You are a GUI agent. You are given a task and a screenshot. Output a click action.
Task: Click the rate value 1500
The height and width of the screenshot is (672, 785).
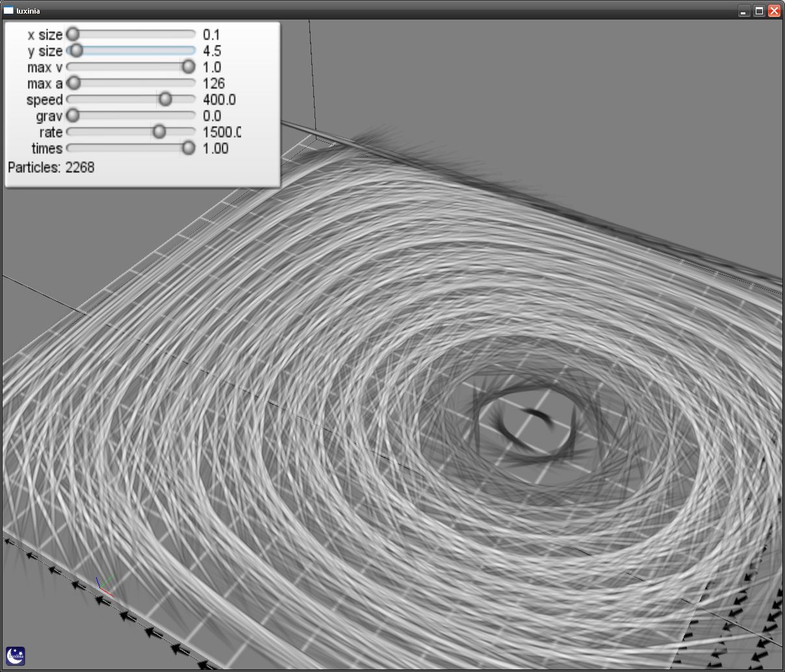[222, 132]
